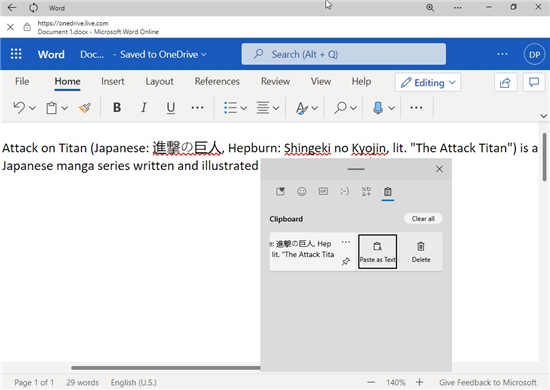Switch to the References tab
The width and height of the screenshot is (550, 390).
217,81
